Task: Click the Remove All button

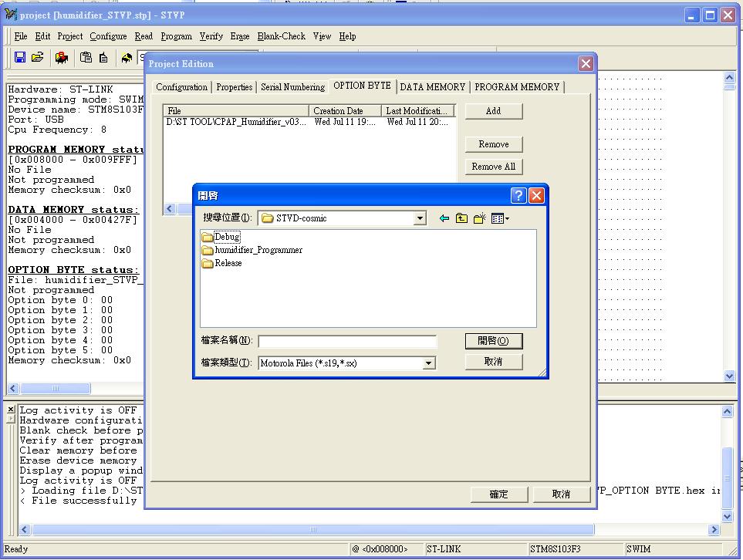Action: point(493,167)
